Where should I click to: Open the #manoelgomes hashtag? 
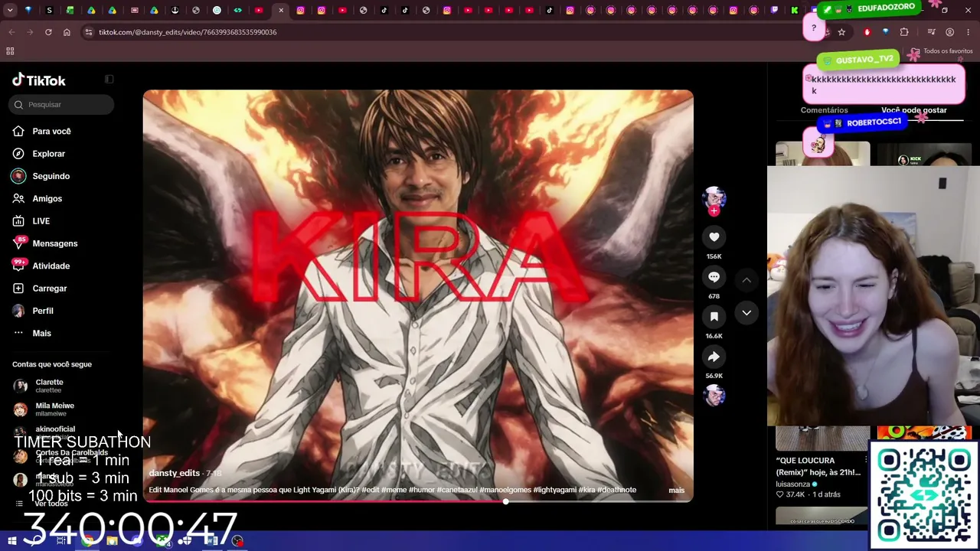pos(505,491)
